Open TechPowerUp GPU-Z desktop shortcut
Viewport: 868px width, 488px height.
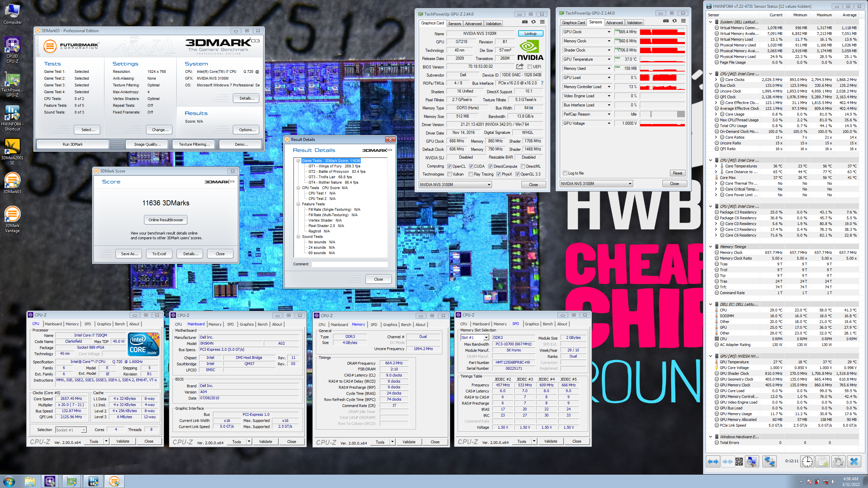coord(12,84)
